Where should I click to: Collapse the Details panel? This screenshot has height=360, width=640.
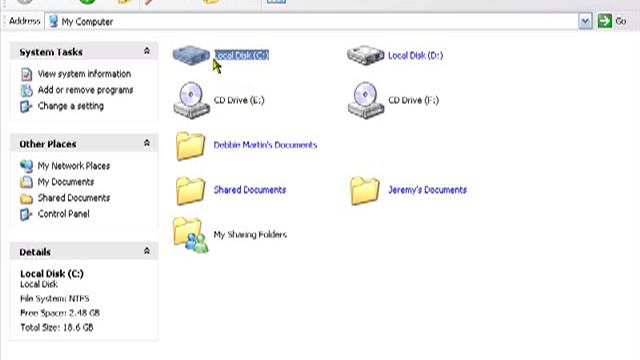tap(147, 251)
